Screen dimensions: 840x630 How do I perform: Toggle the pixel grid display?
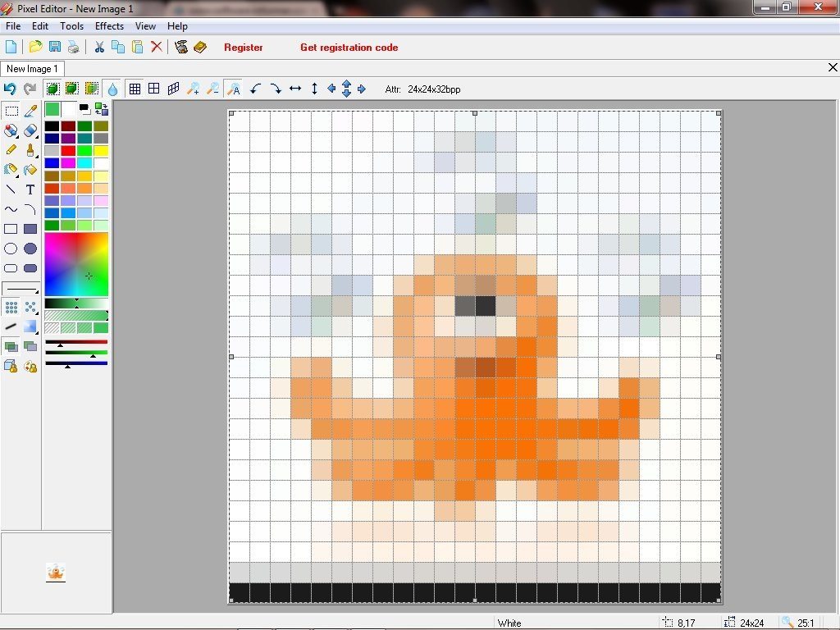[135, 89]
